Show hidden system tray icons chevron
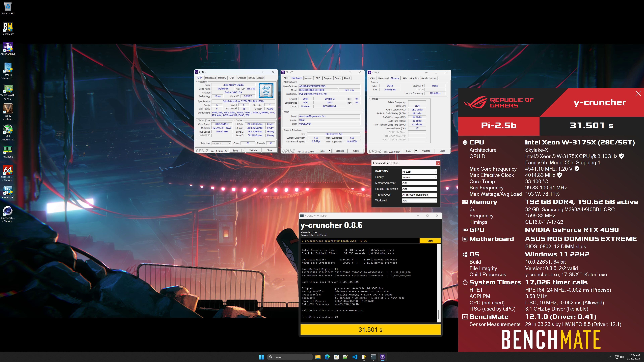The width and height of the screenshot is (644, 362). click(610, 357)
